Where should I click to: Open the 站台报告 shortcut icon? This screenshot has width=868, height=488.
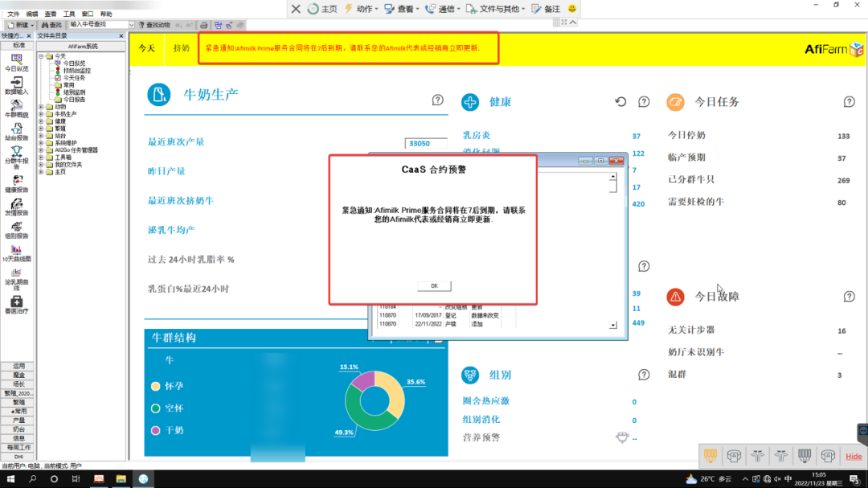click(17, 132)
